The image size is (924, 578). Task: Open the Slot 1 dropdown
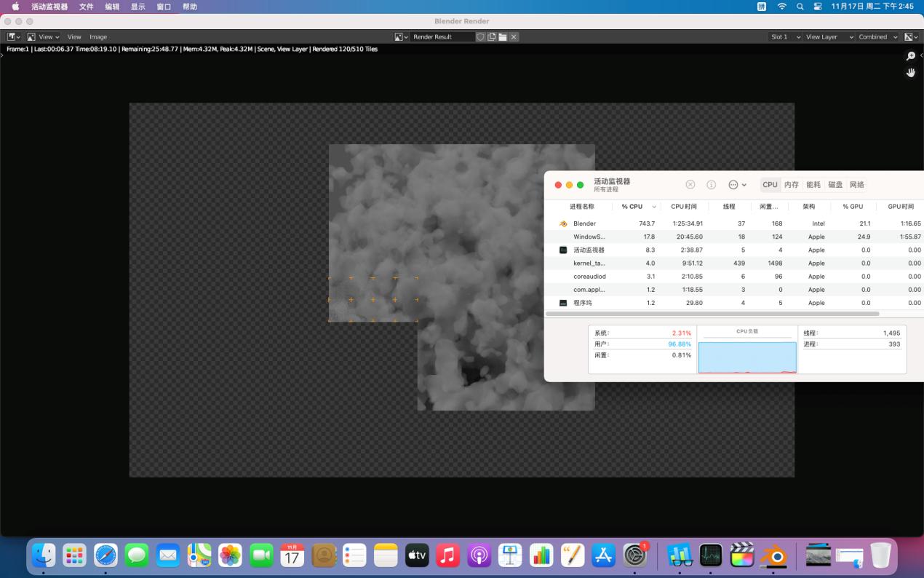tap(785, 37)
